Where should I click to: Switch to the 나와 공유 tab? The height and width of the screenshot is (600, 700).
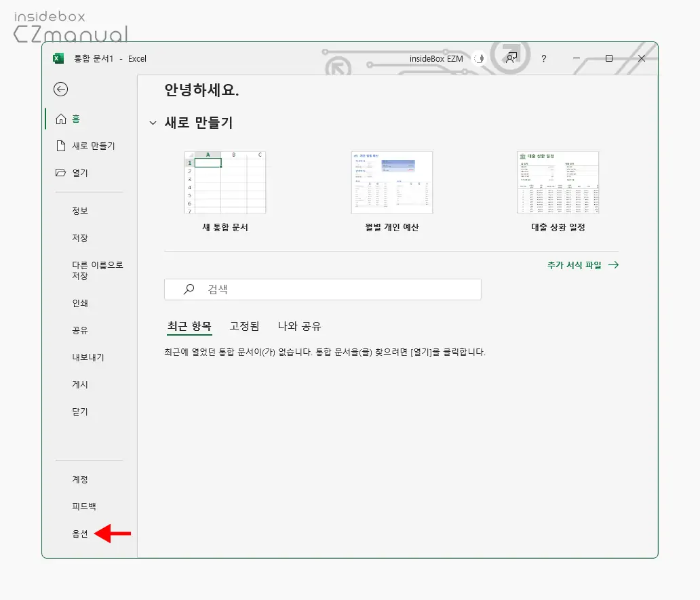(x=299, y=326)
